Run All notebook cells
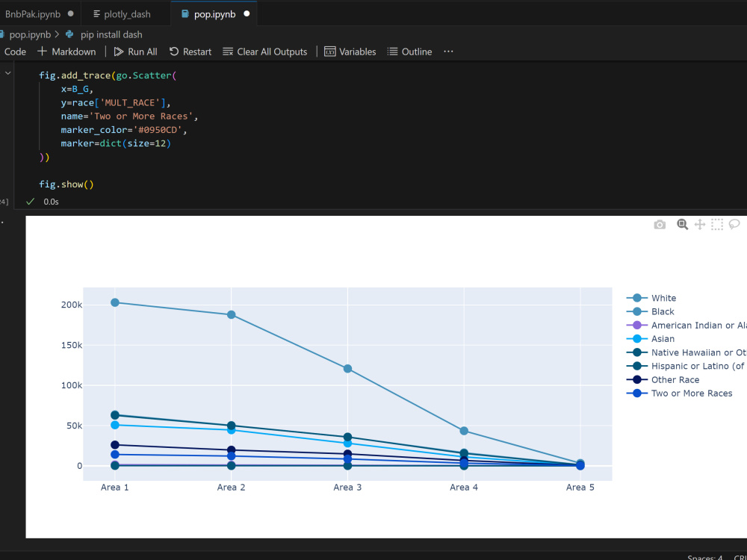The height and width of the screenshot is (560, 747). (x=136, y=52)
